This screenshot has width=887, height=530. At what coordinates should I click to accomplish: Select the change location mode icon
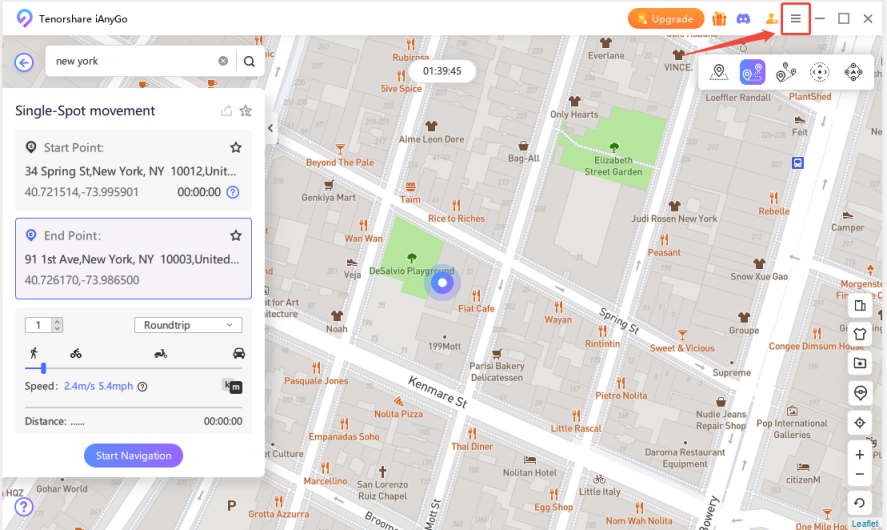click(x=718, y=72)
